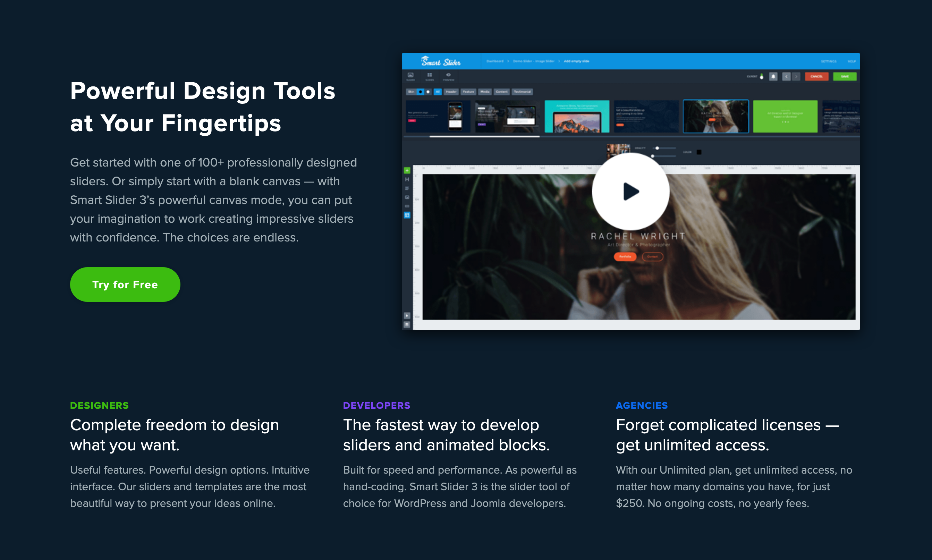Select the All filter tab
This screenshot has height=560, width=932.
click(x=438, y=92)
